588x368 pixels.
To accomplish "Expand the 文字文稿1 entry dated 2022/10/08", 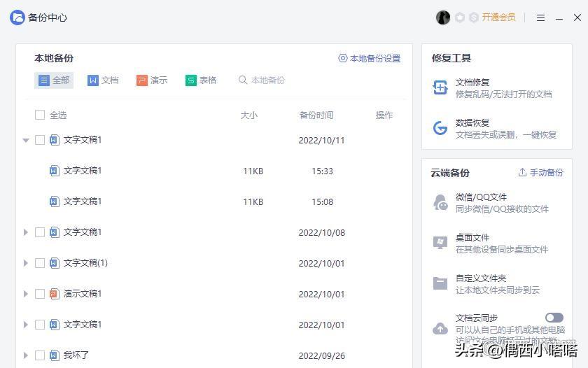I will coord(26,232).
